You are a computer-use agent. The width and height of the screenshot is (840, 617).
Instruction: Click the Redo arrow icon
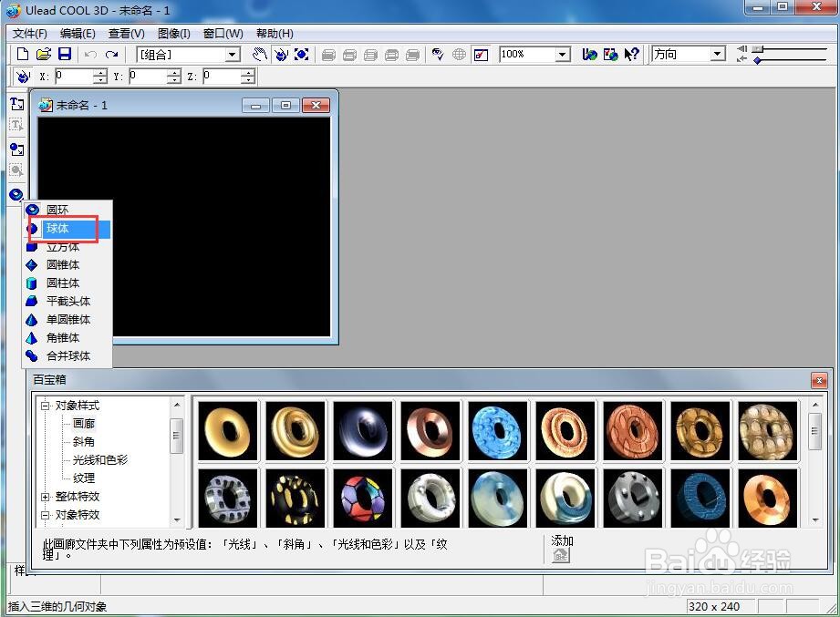point(111,54)
